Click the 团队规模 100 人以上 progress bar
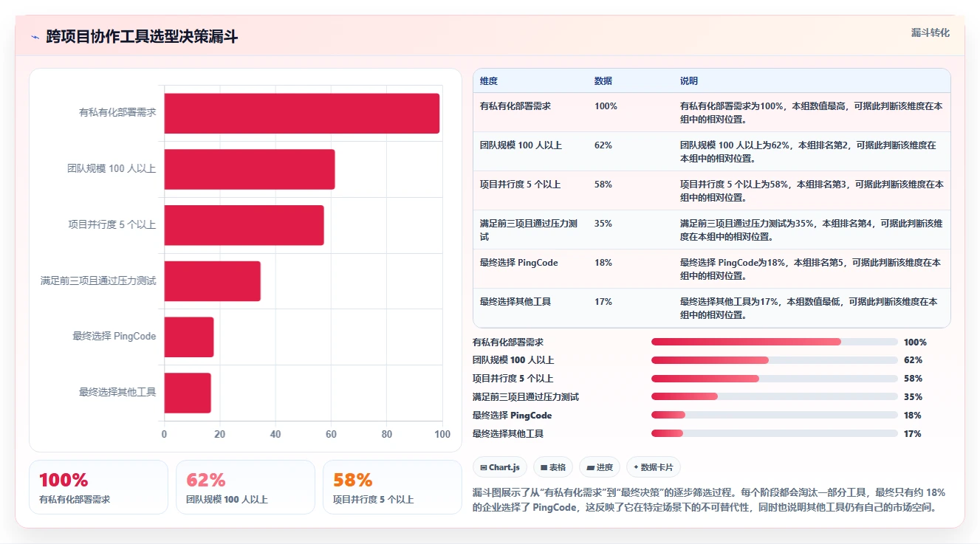 [775, 360]
